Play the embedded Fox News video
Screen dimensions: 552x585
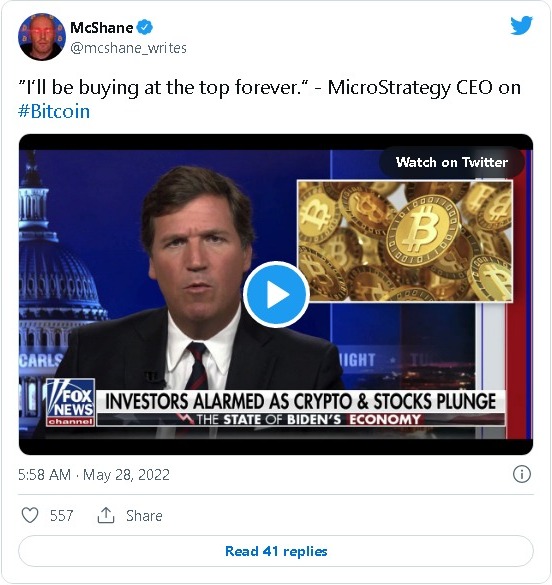(276, 294)
